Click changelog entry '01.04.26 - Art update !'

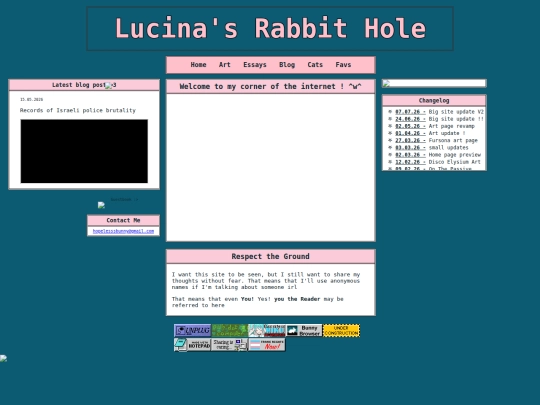pyautogui.click(x=430, y=133)
